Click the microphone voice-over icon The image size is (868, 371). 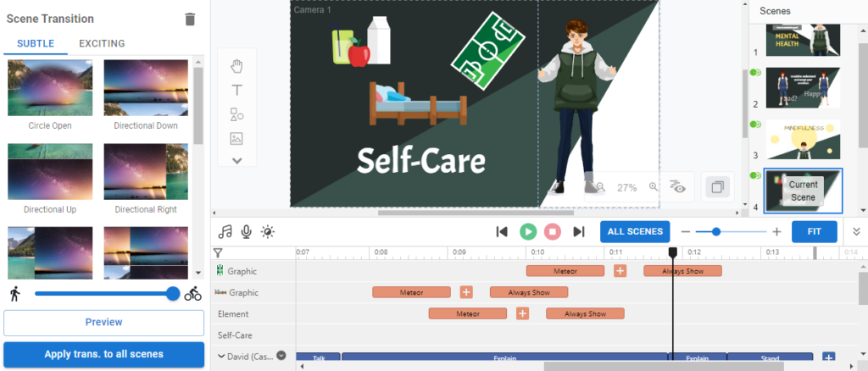(x=246, y=231)
